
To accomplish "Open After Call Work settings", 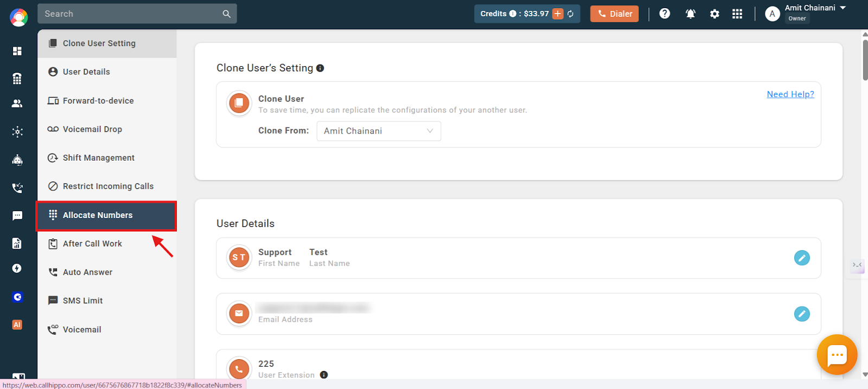I will (107, 244).
